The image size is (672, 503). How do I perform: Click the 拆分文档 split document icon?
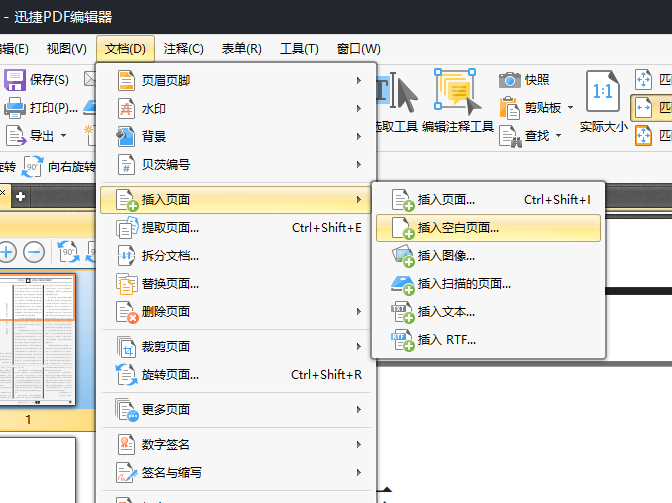[x=126, y=256]
